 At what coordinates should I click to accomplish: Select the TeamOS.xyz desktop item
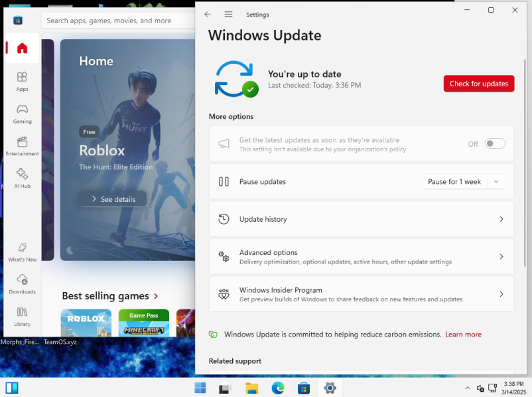click(60, 342)
